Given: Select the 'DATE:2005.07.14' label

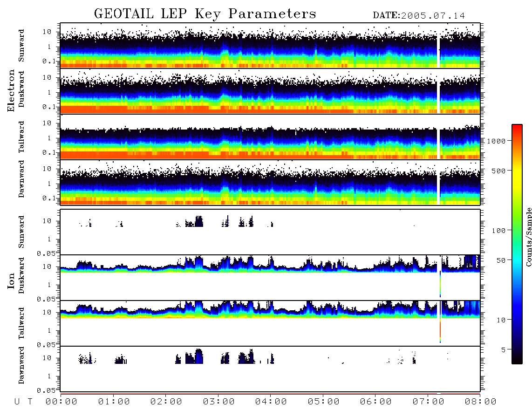Looking at the screenshot, I should point(419,16).
